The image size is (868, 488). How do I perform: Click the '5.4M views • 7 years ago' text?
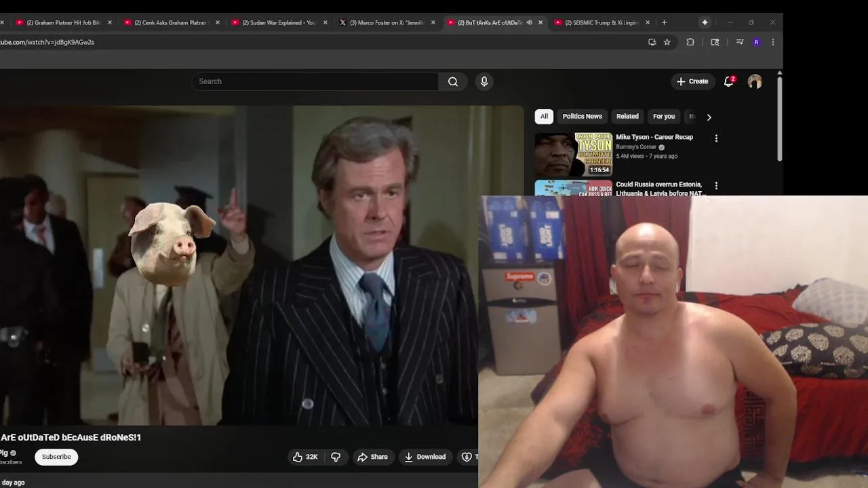click(x=646, y=156)
